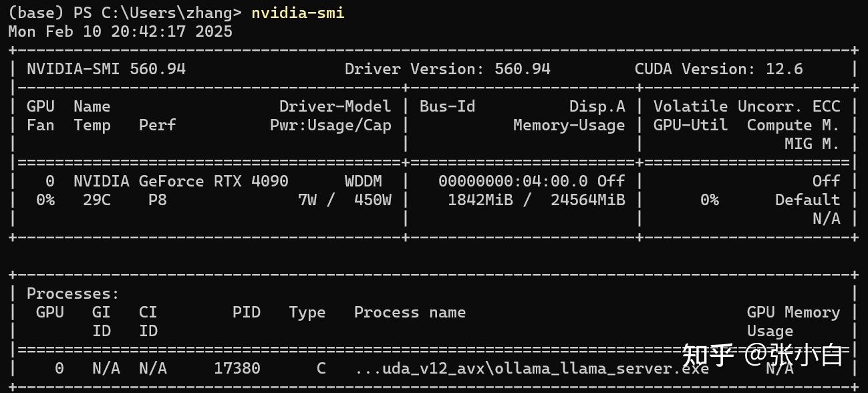Click the process type value C

point(321,368)
